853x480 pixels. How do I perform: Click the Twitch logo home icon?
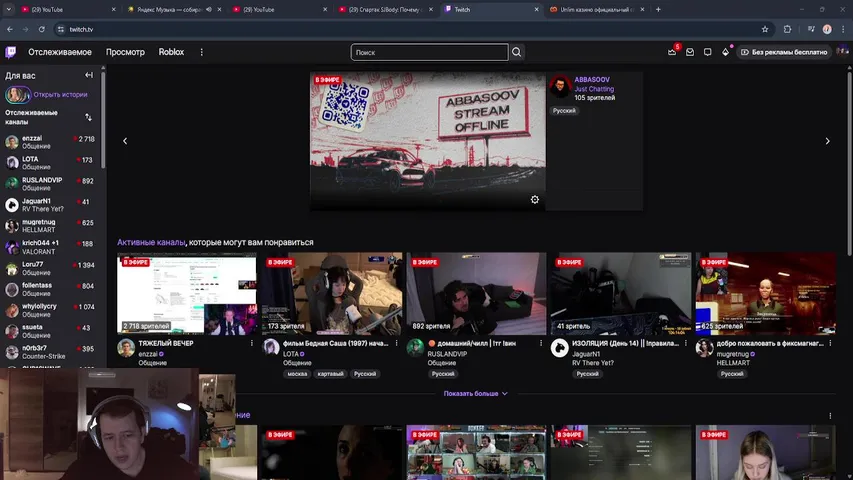(11, 52)
